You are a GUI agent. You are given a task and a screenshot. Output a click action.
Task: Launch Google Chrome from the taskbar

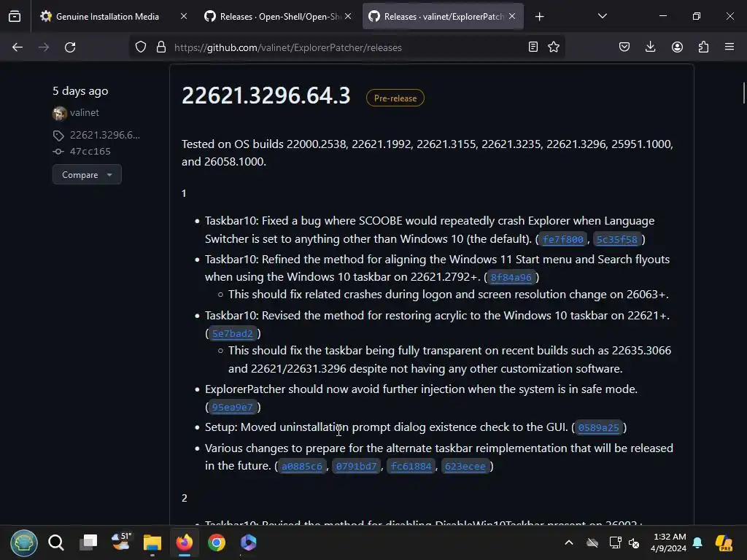click(x=216, y=542)
